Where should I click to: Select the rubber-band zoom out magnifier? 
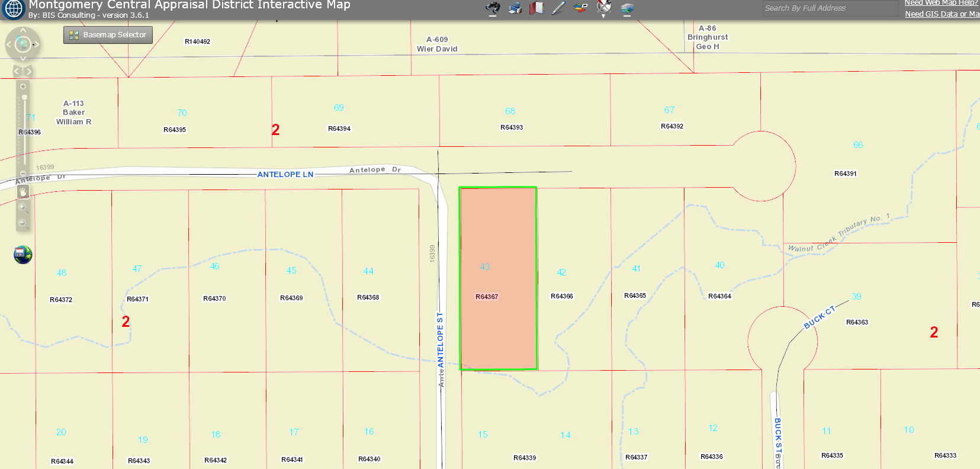pyautogui.click(x=23, y=223)
